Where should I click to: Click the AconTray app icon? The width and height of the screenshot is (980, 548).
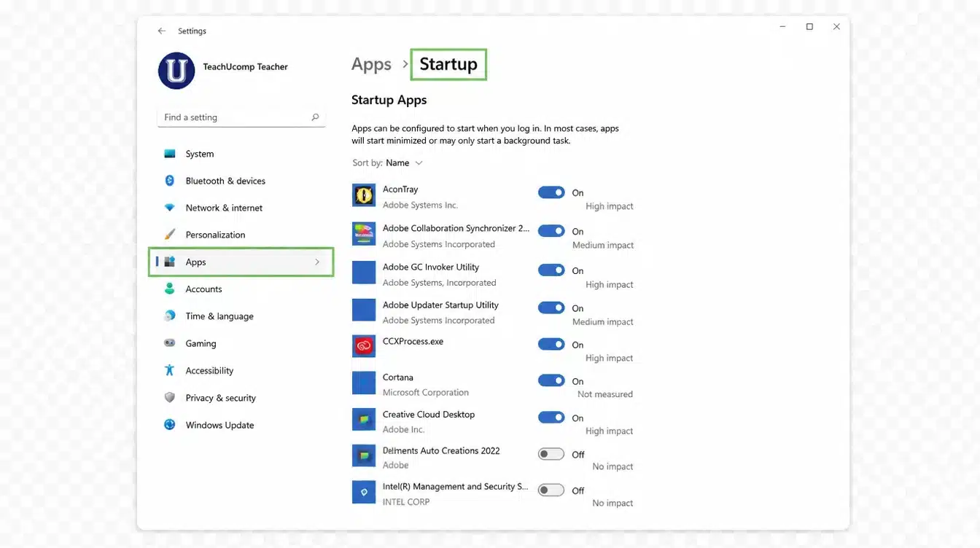364,195
